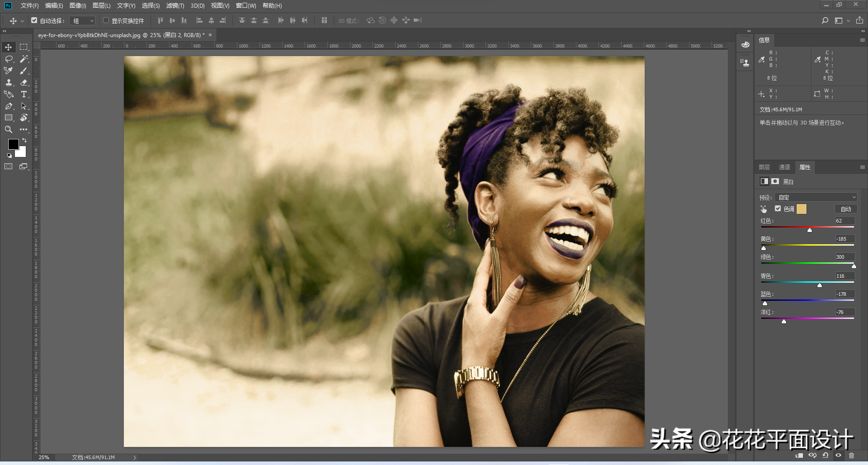Screen dimensions: 868x465
Task: Switch to the 图层 layers tab
Action: click(764, 167)
